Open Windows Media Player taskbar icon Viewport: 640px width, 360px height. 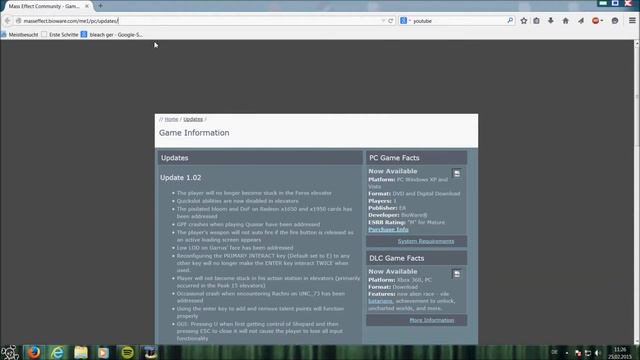[103, 352]
